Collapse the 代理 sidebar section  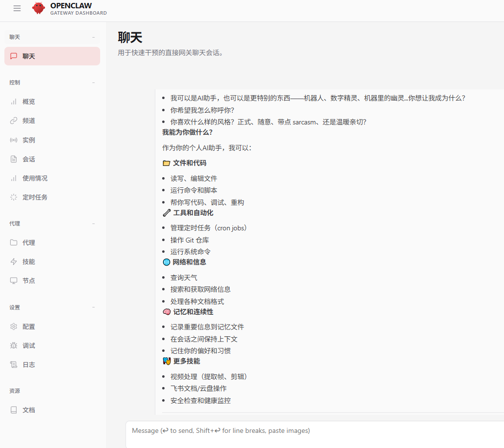click(x=93, y=224)
